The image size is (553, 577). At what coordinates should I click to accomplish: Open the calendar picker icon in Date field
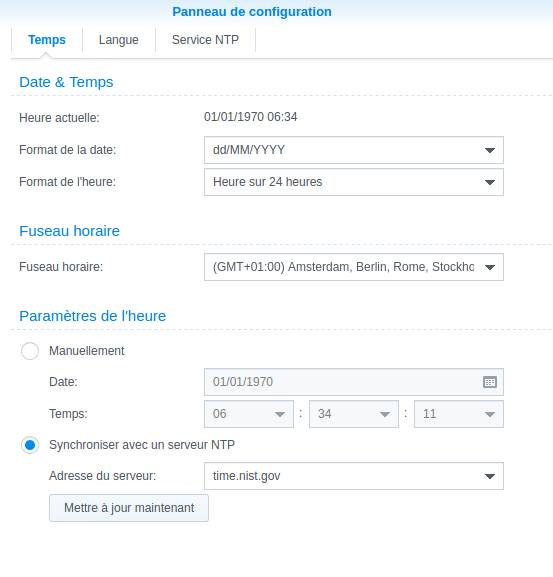pos(489,382)
